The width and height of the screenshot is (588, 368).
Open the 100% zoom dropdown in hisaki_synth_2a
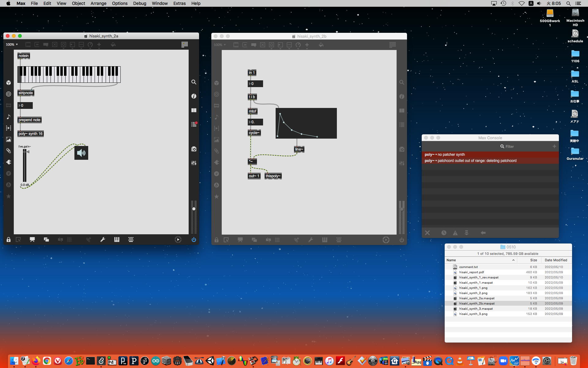click(x=12, y=44)
